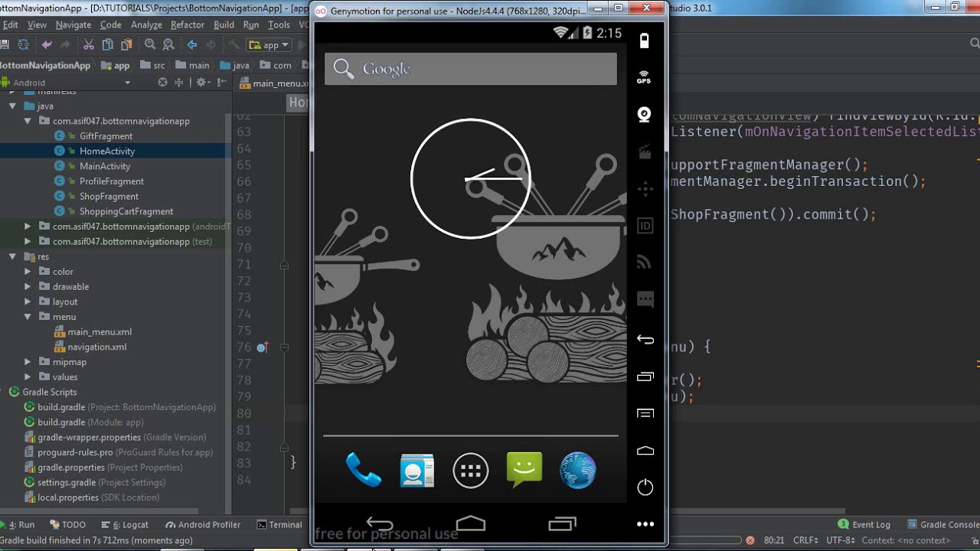Tap the Android home navigation button

tap(471, 524)
